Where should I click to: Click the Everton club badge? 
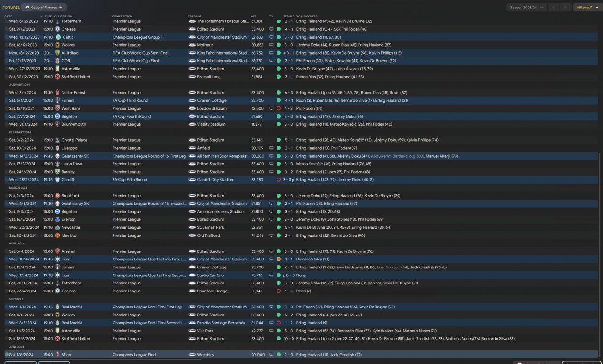point(57,220)
